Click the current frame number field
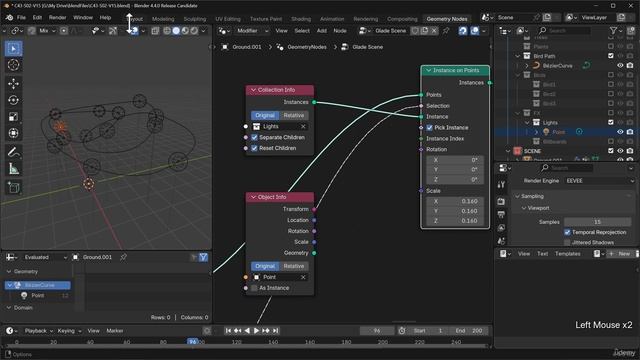Viewport: 640px width, 360px height. (x=377, y=331)
